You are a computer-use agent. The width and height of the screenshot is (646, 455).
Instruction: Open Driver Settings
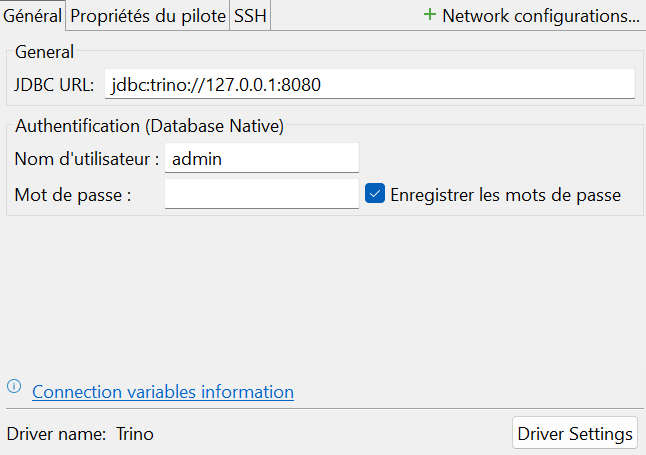(x=575, y=434)
